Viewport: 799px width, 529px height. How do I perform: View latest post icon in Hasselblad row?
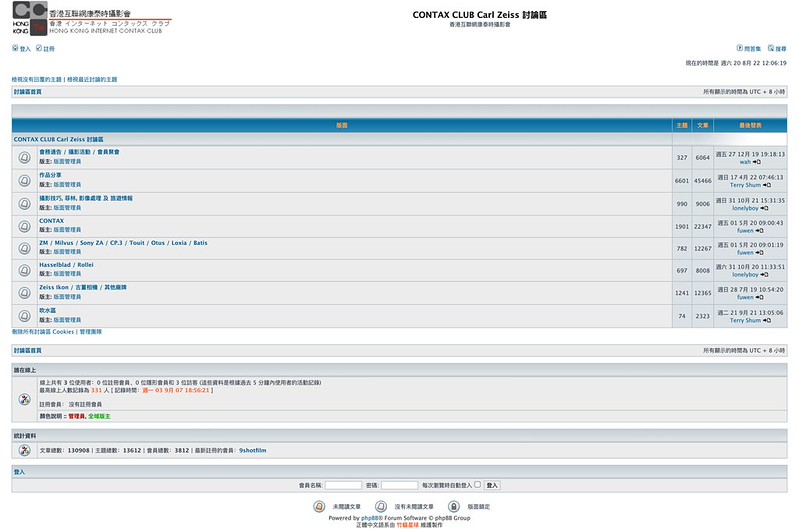[x=764, y=275]
